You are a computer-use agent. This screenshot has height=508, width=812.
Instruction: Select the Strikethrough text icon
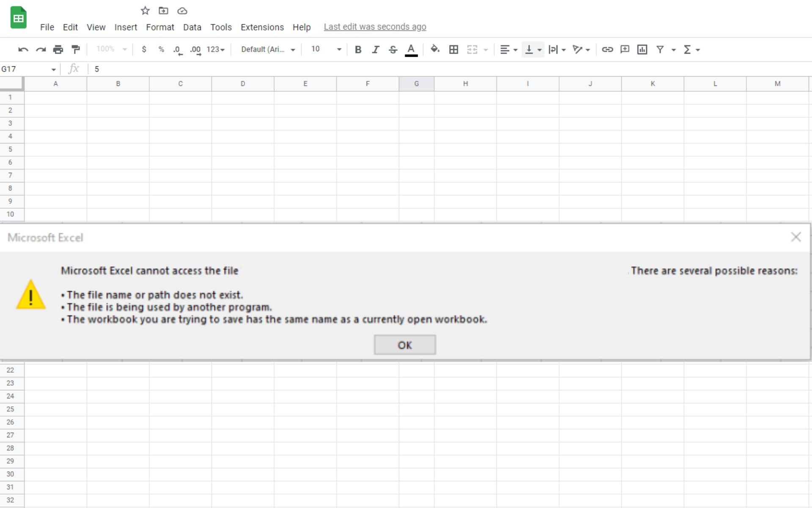(x=393, y=49)
